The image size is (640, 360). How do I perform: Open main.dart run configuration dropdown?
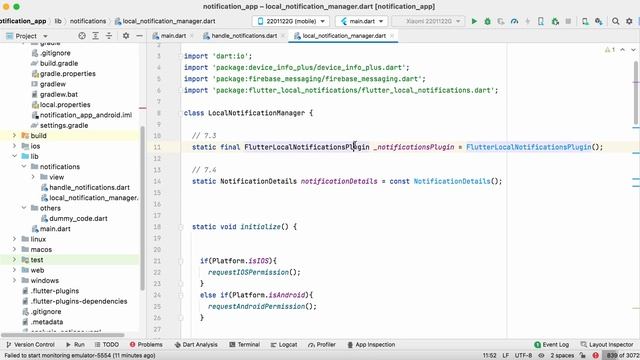pyautogui.click(x=362, y=21)
